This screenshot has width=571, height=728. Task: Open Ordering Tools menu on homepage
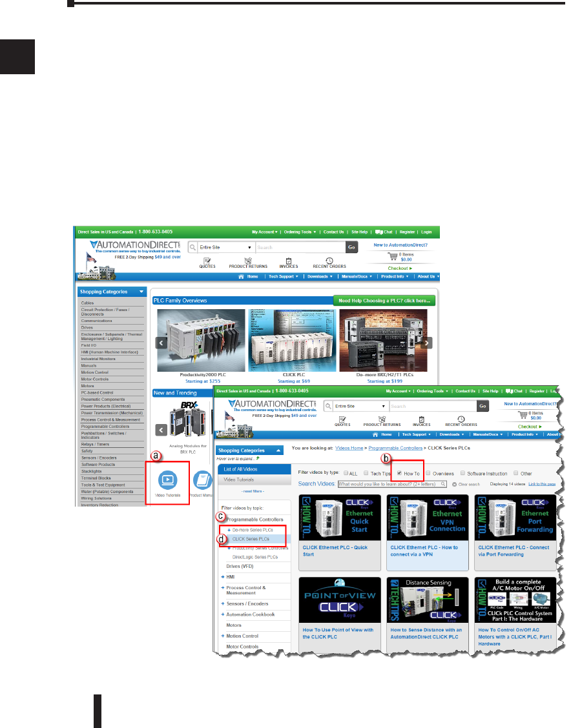tap(300, 232)
